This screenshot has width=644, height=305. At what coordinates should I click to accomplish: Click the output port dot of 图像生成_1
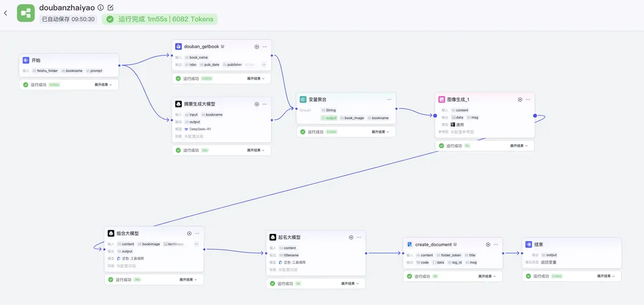[x=535, y=115]
